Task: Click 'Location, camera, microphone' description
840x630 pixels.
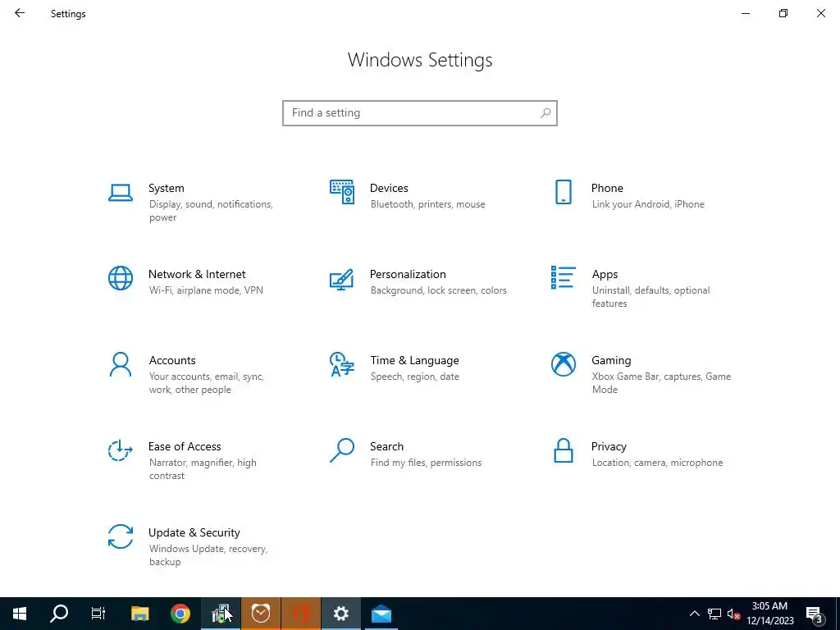Action: pyautogui.click(x=657, y=463)
